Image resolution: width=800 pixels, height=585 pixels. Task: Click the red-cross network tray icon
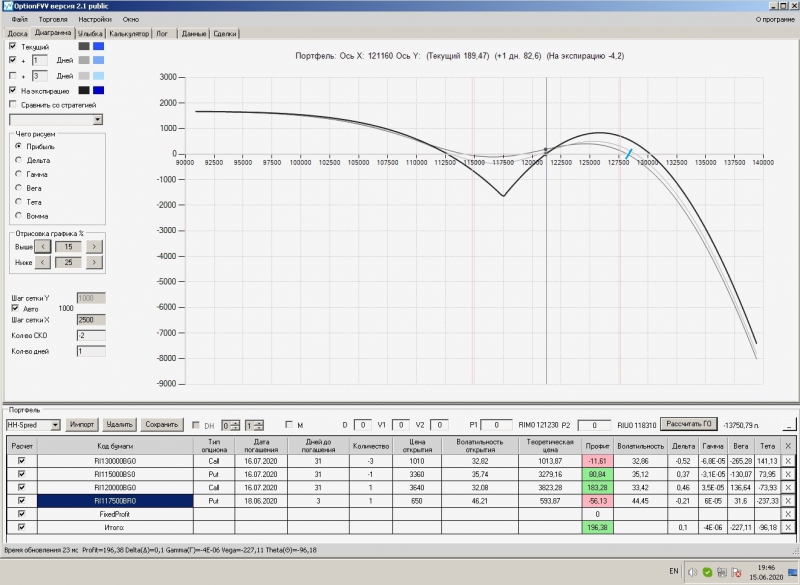pos(736,572)
